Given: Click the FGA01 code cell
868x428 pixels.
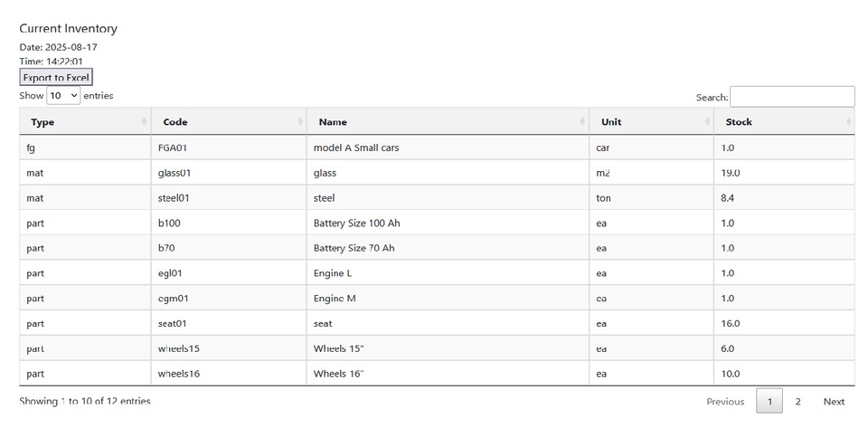Looking at the screenshot, I should coord(172,147).
